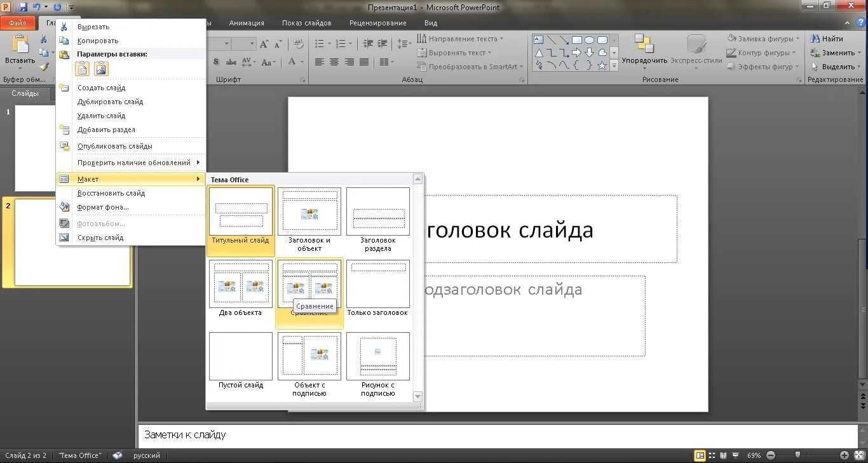Click the Redo icon in quick access toolbar
The image size is (868, 463).
coord(57,7)
